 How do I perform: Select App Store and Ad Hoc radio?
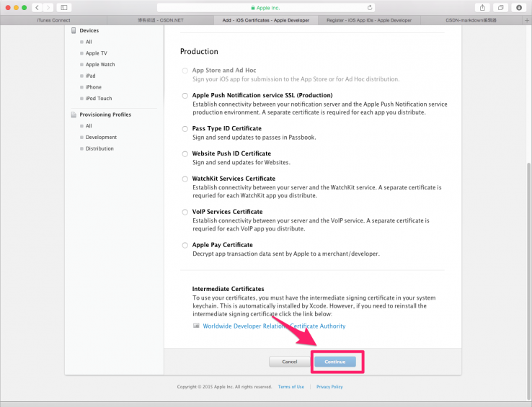pos(185,71)
